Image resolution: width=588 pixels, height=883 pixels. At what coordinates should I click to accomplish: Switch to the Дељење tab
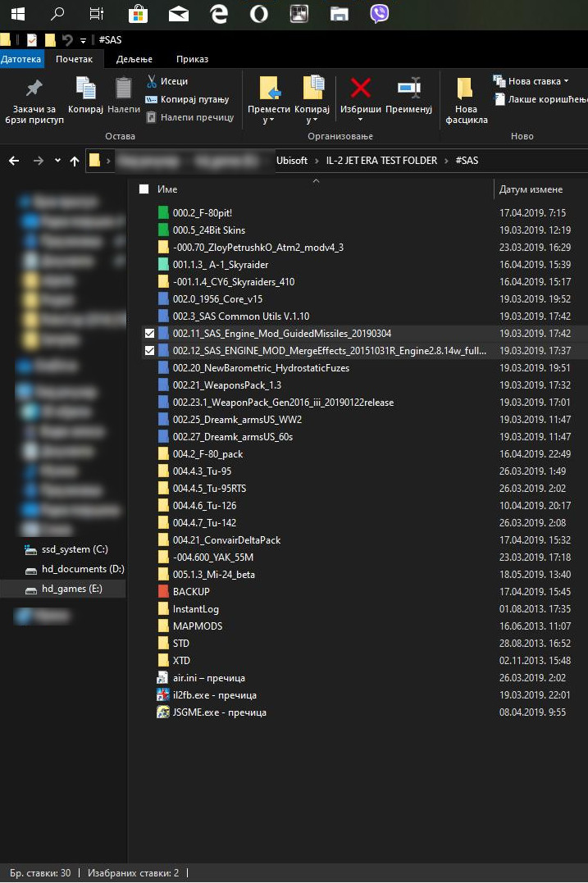[134, 59]
